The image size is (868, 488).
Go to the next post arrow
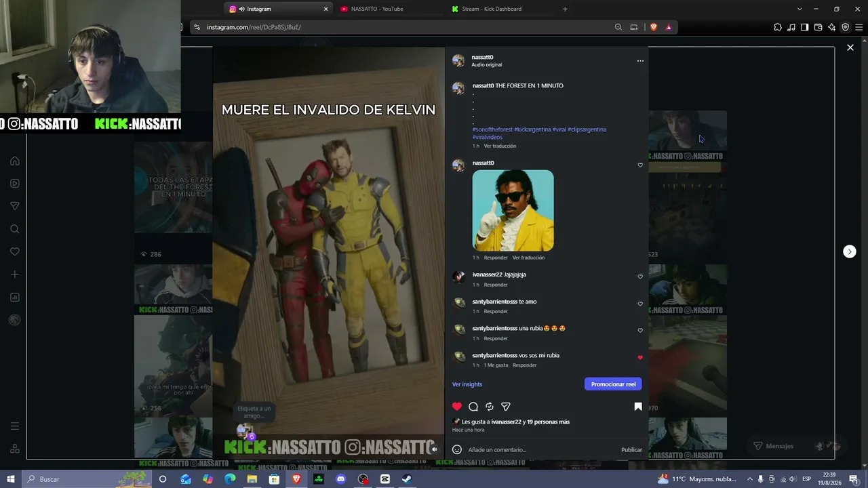click(850, 251)
